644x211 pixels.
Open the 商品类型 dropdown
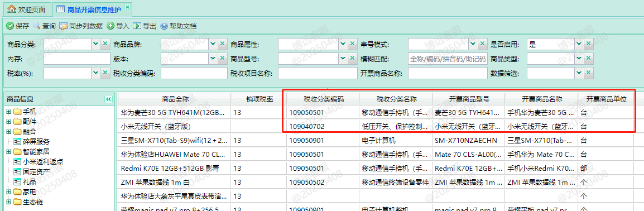click(579, 59)
